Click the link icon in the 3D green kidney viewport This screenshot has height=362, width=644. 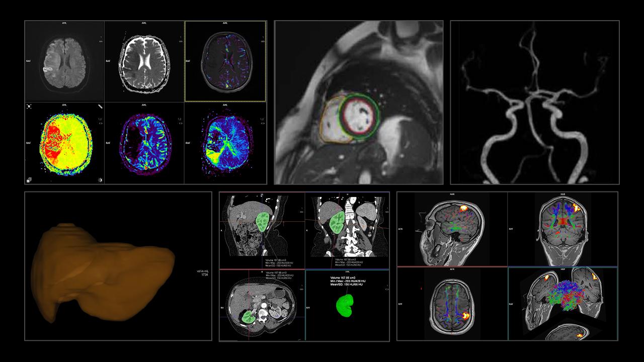(387, 290)
